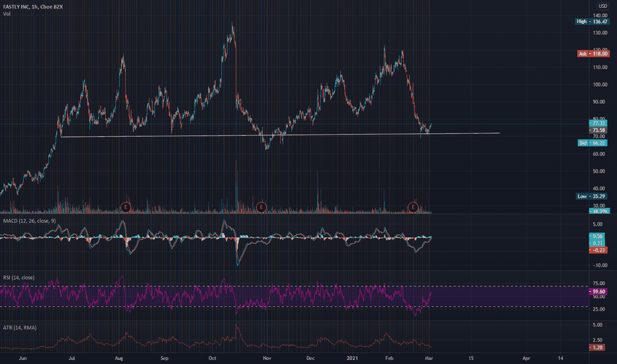Select the MACD (12, 26, close, 9) legend
617x364 pixels.
coord(30,221)
